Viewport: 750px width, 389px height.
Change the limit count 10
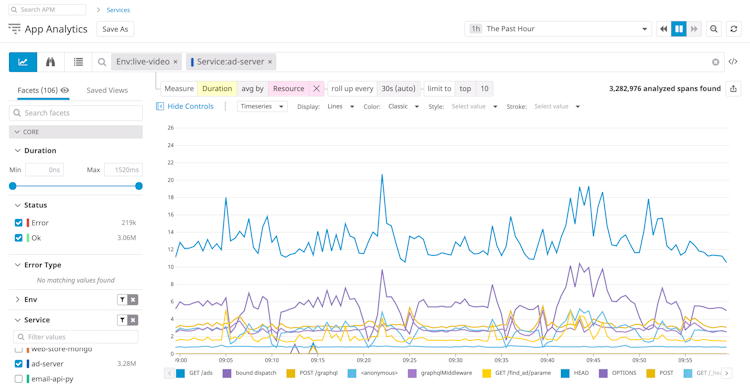coord(485,89)
